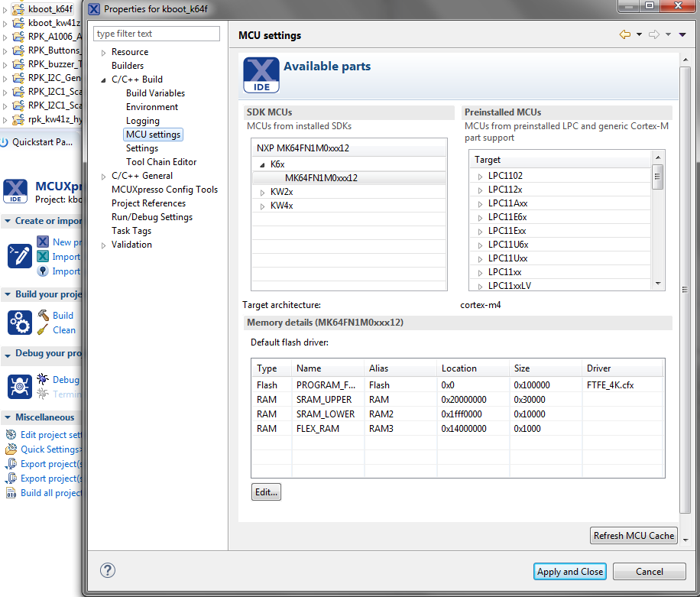This screenshot has width=700, height=597.
Task: Click the Edit... memory button
Action: click(x=266, y=492)
